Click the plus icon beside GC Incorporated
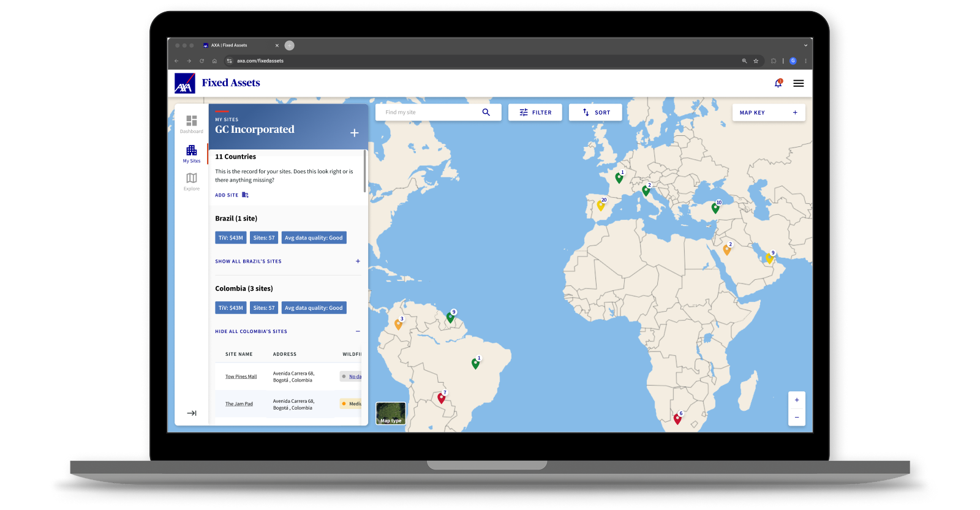 click(x=354, y=133)
